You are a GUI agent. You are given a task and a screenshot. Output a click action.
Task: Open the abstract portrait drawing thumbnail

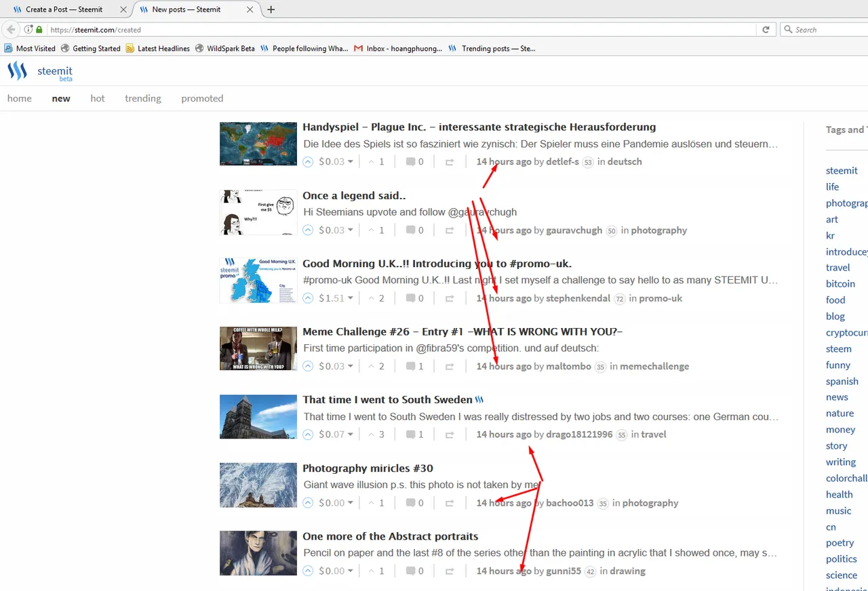click(x=258, y=553)
